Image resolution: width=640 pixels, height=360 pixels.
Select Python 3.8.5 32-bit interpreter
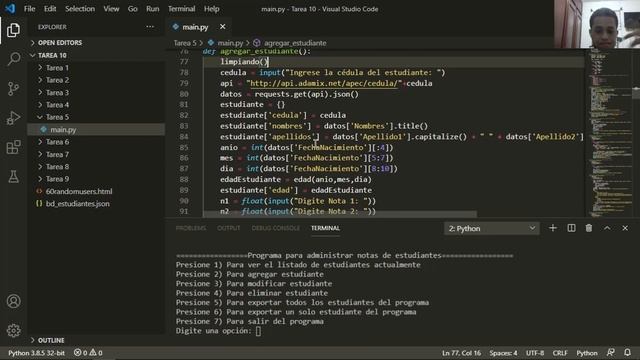click(x=36, y=353)
